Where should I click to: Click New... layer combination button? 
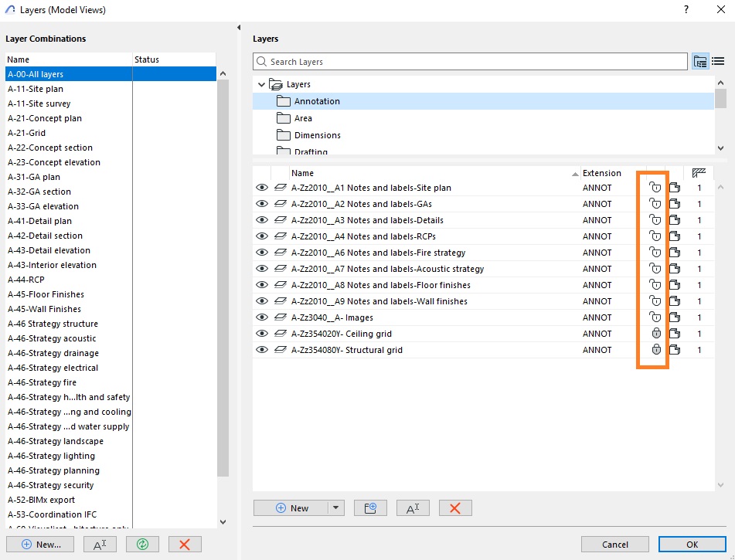(40, 544)
